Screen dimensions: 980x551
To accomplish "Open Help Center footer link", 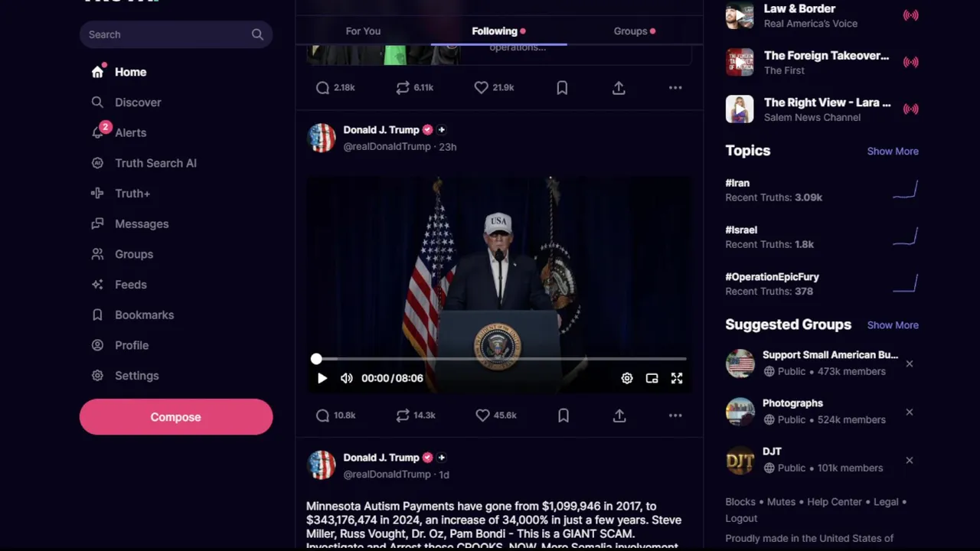I will 835,502.
